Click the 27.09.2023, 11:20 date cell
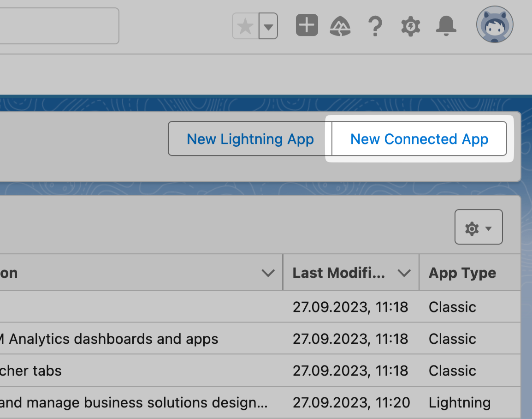532x419 pixels. coord(351,403)
